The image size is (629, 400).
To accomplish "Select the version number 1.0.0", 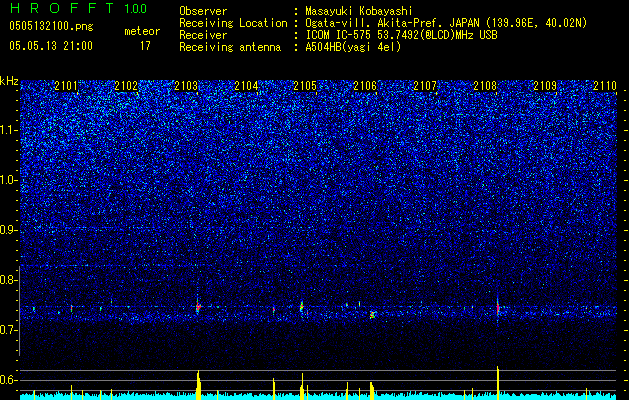I will [135, 9].
